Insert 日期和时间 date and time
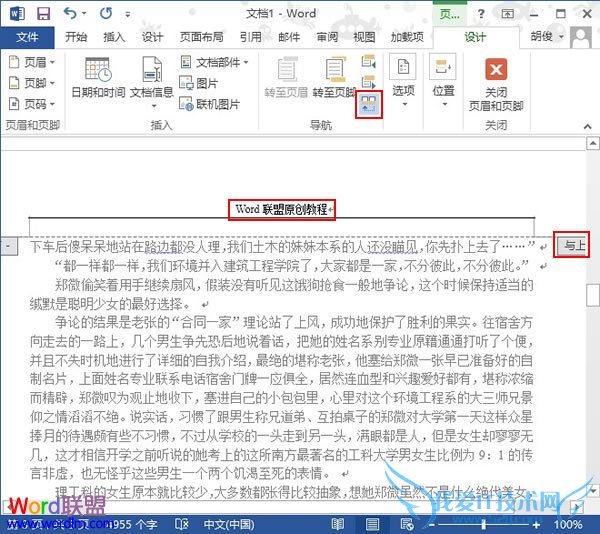 [x=98, y=78]
